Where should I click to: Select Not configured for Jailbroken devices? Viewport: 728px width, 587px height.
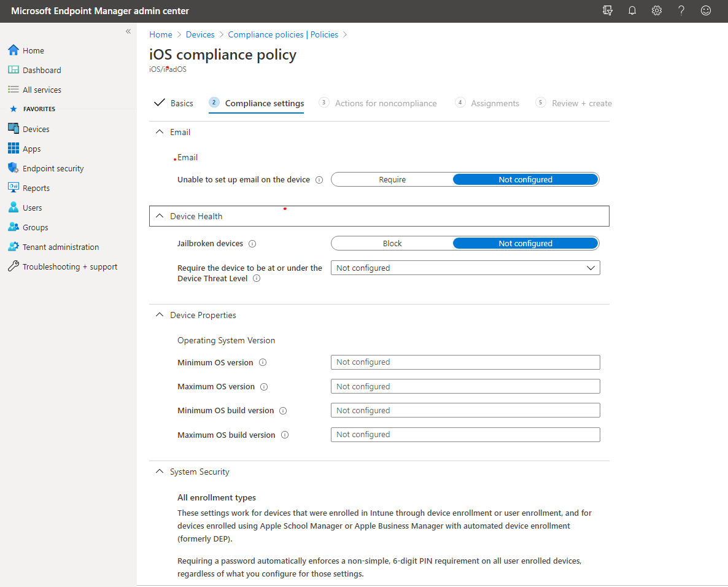[x=525, y=243]
